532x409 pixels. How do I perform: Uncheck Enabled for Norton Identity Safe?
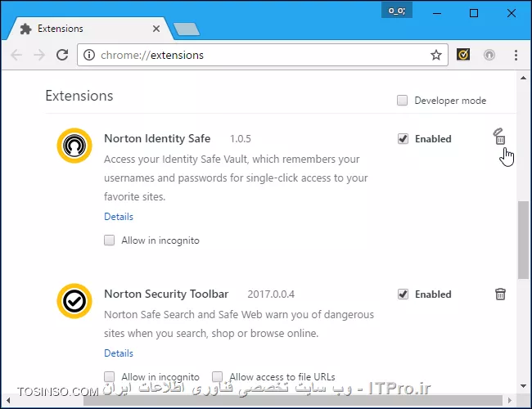pos(403,139)
